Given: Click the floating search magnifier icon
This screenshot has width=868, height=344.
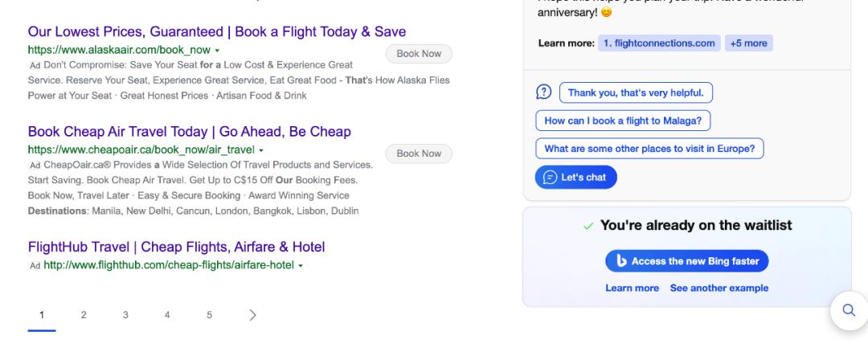Looking at the screenshot, I should 848,311.
